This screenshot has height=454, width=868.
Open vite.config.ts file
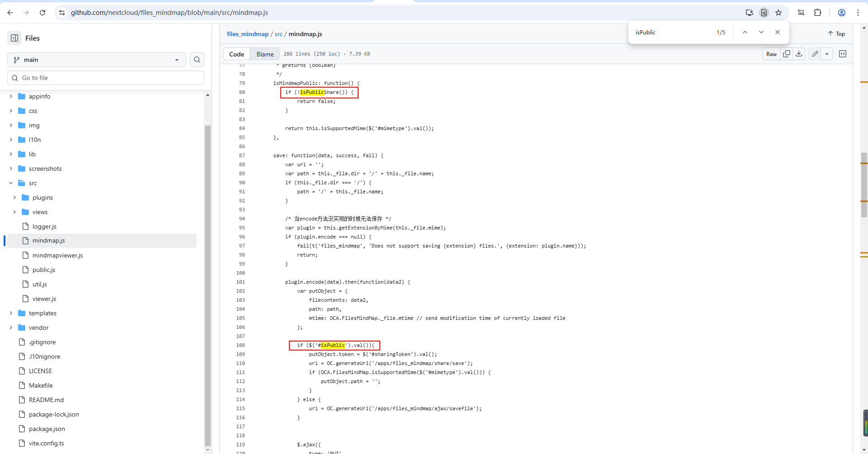coord(47,443)
